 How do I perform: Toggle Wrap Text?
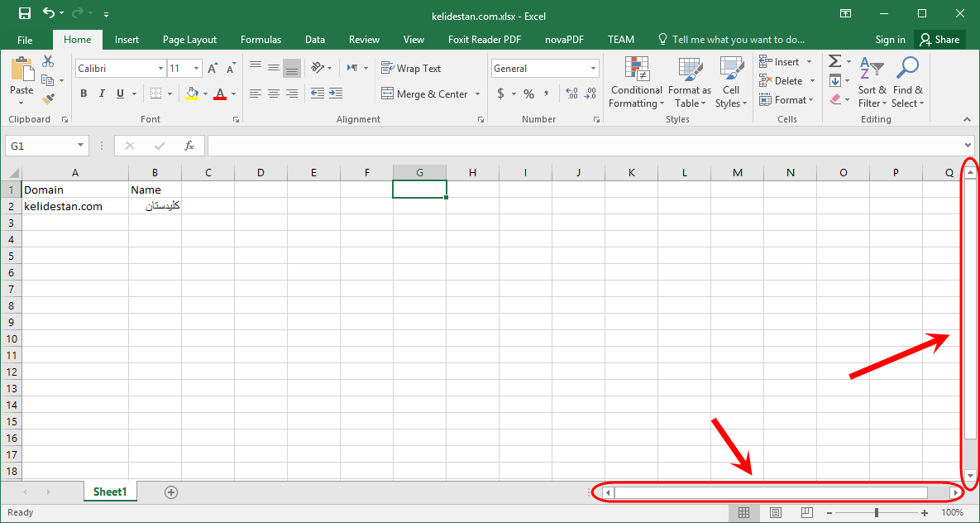click(411, 68)
